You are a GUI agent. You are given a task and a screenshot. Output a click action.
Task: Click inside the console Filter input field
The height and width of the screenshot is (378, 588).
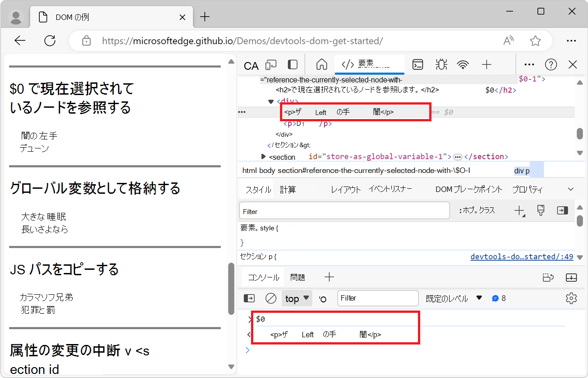point(378,298)
